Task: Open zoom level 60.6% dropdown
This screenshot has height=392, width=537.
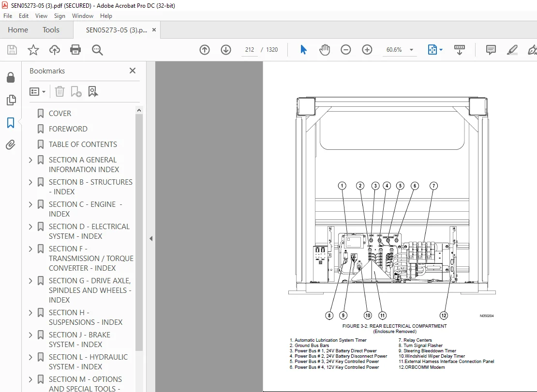Action: (x=411, y=50)
